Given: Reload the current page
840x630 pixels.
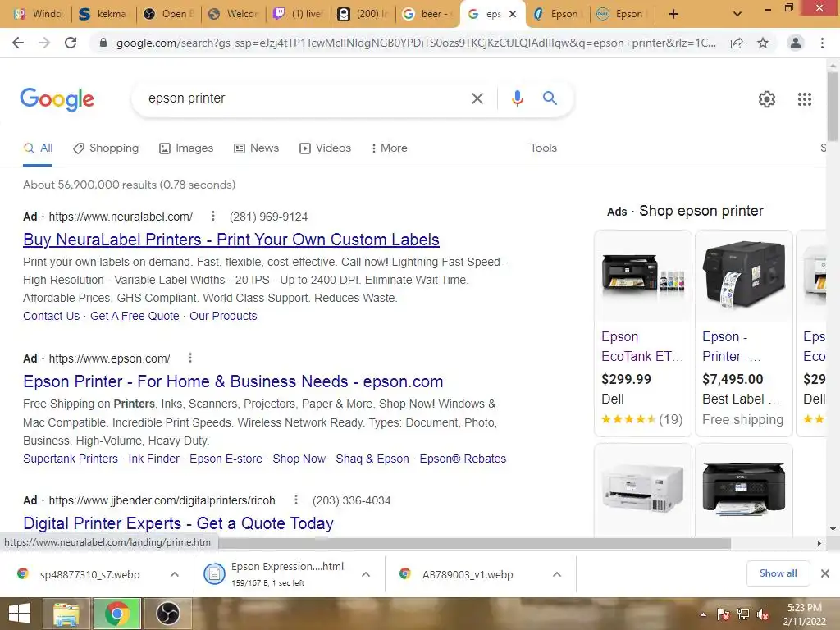Looking at the screenshot, I should click(71, 43).
